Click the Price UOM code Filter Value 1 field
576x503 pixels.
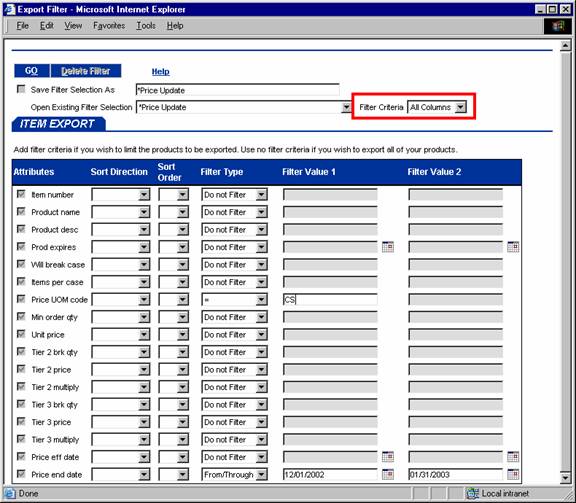tap(330, 300)
